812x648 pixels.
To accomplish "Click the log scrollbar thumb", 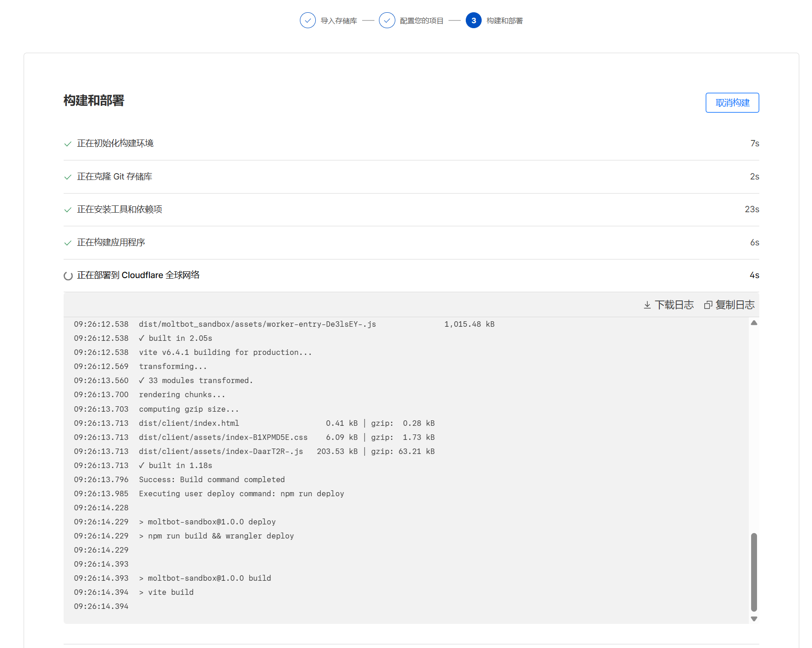I will (754, 572).
